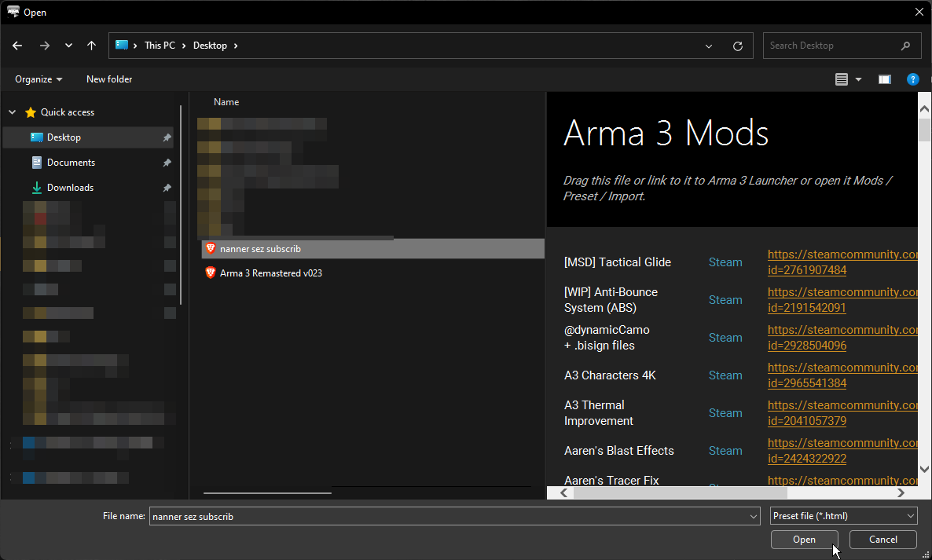The height and width of the screenshot is (560, 932).
Task: Open the File name history dropdown
Action: [754, 517]
